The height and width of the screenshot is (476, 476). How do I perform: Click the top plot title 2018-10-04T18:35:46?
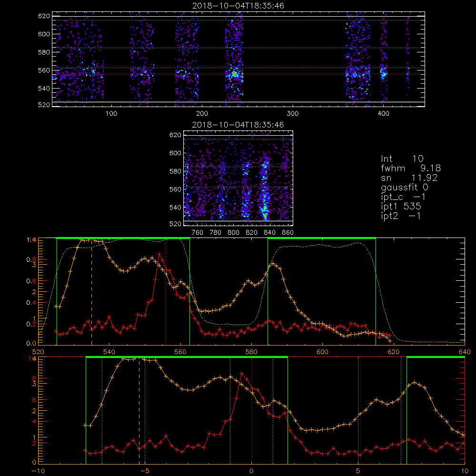pyautogui.click(x=238, y=6)
